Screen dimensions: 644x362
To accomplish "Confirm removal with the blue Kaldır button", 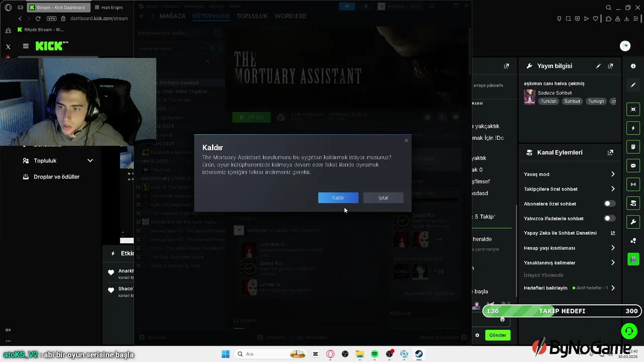I will point(338,198).
